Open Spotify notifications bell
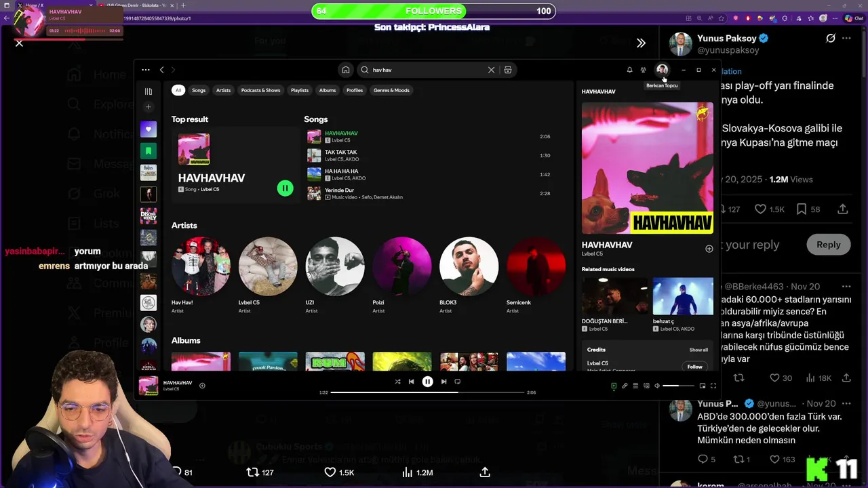The width and height of the screenshot is (868, 488). (x=629, y=70)
